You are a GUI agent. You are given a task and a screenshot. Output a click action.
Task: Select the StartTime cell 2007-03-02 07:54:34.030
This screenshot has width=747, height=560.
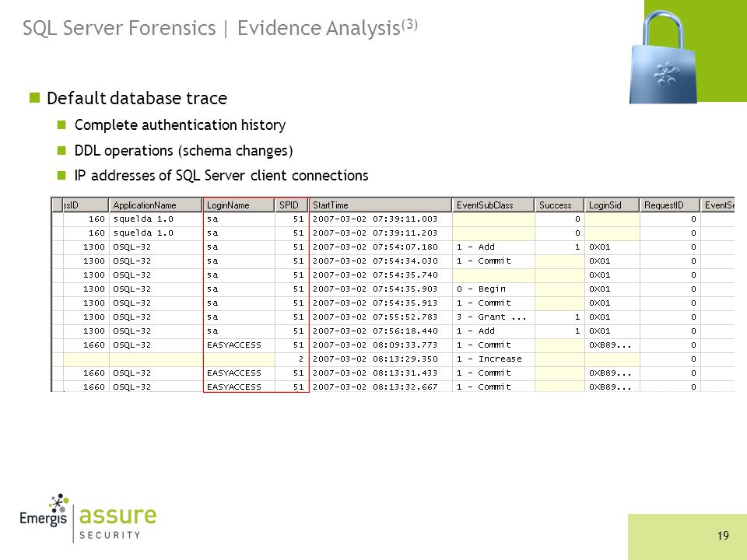381,261
